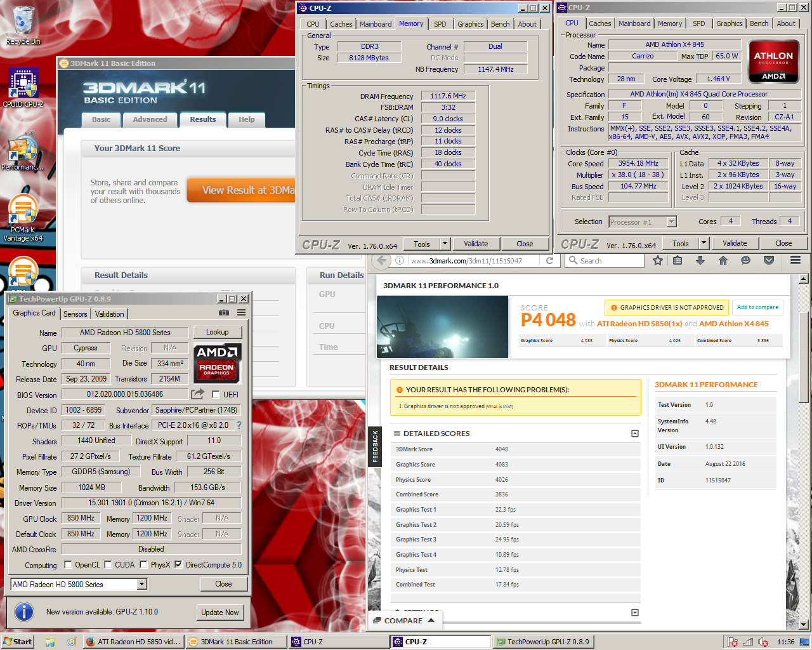Click the bus interface question mark in GPU-Z

[x=239, y=425]
